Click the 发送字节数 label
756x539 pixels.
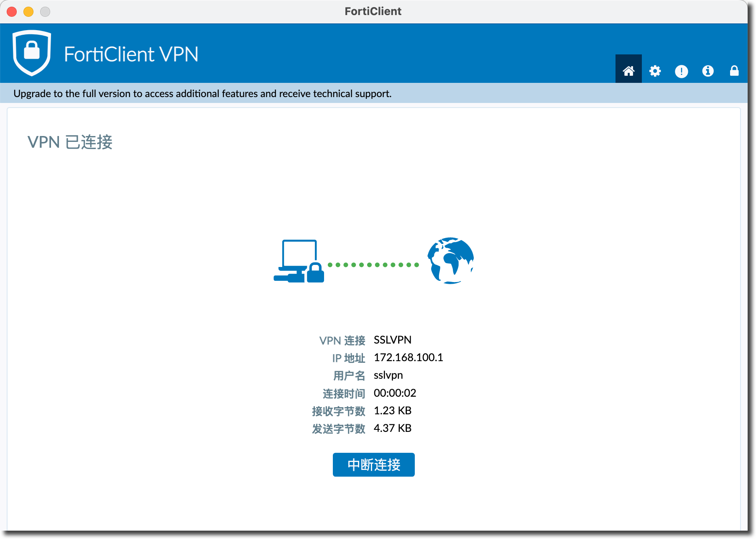(x=339, y=429)
